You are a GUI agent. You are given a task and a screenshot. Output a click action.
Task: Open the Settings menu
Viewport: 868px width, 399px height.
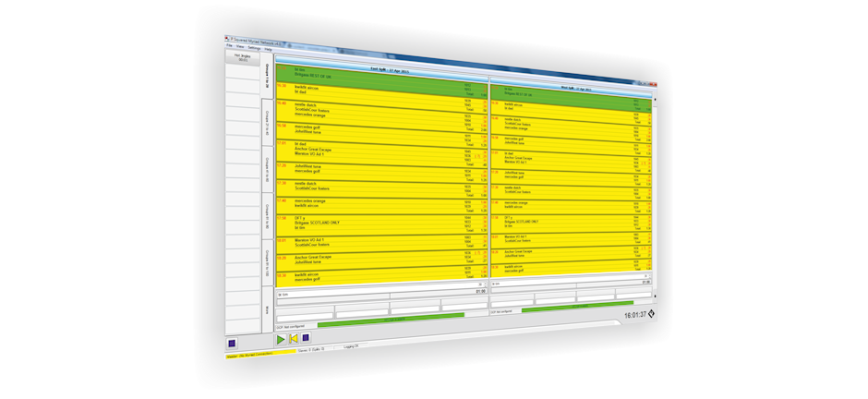(253, 47)
